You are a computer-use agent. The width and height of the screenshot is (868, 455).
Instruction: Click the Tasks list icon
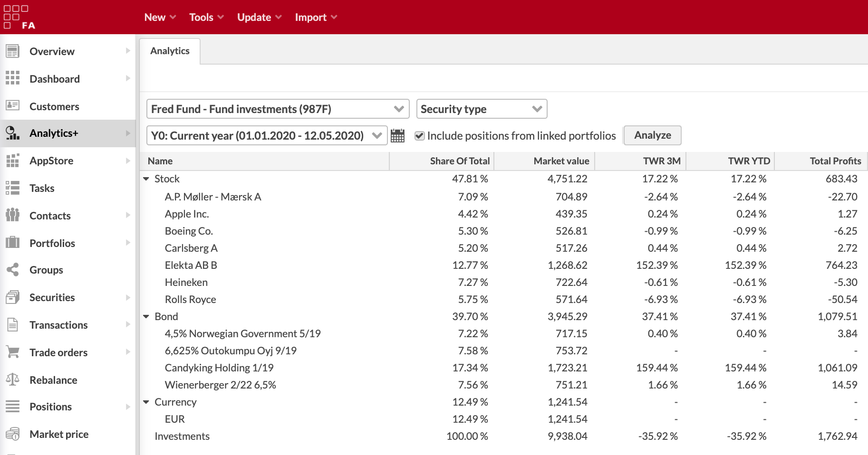coord(13,188)
